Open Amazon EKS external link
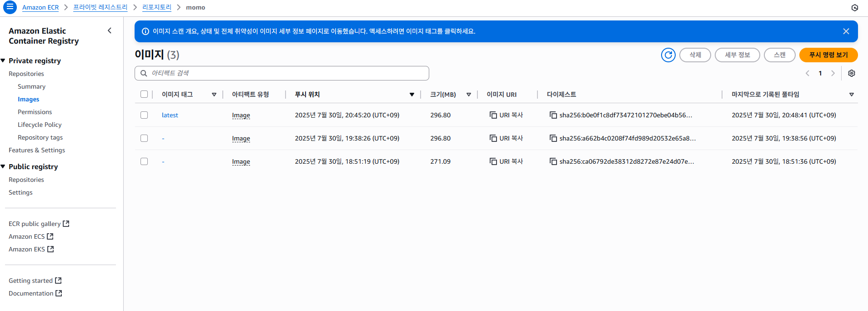Screen dimensions: 868x311 point(31,249)
